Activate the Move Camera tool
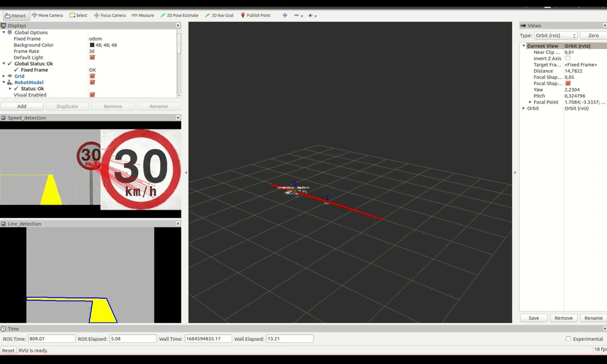 click(x=47, y=15)
